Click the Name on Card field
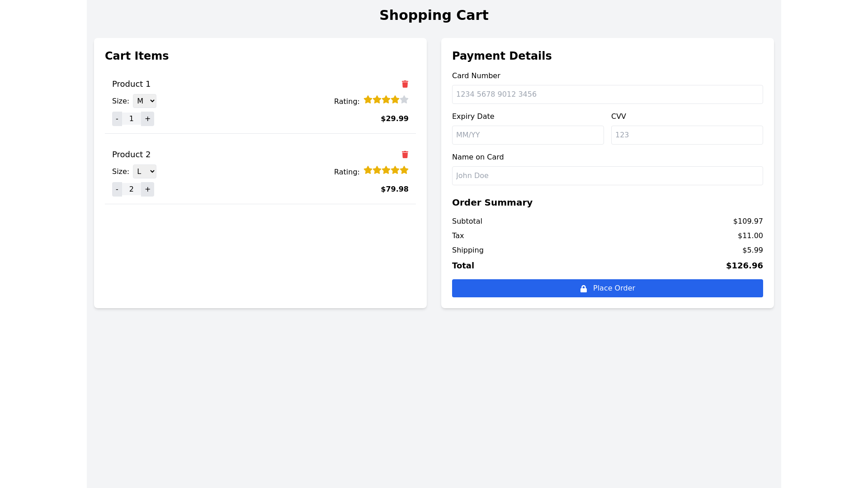 click(607, 176)
